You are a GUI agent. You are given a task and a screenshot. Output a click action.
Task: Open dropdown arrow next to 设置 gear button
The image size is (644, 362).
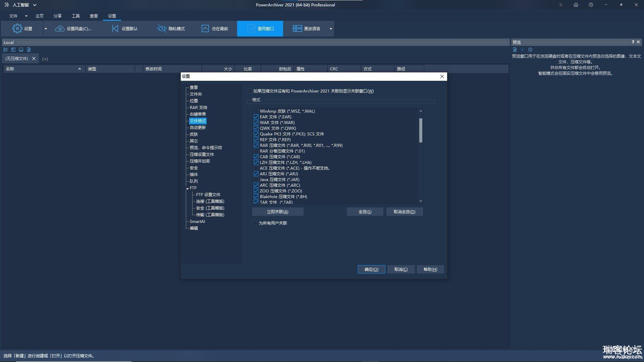point(46,28)
